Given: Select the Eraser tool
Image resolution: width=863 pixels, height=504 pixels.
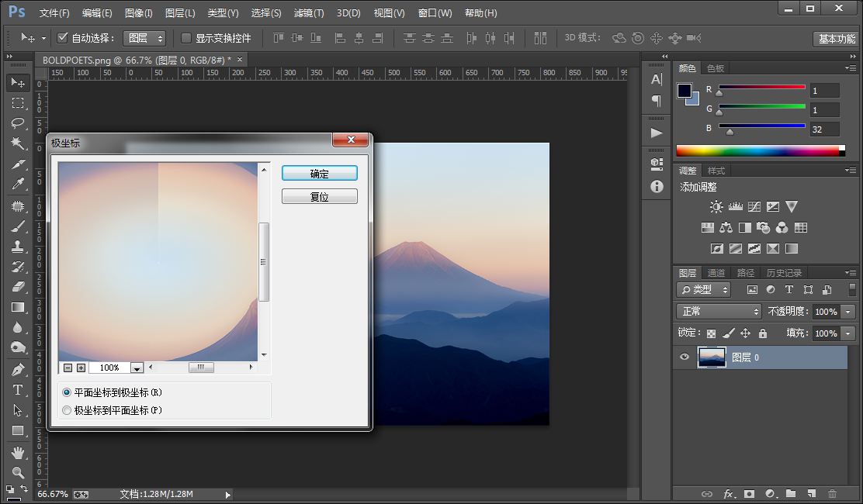Looking at the screenshot, I should [18, 287].
